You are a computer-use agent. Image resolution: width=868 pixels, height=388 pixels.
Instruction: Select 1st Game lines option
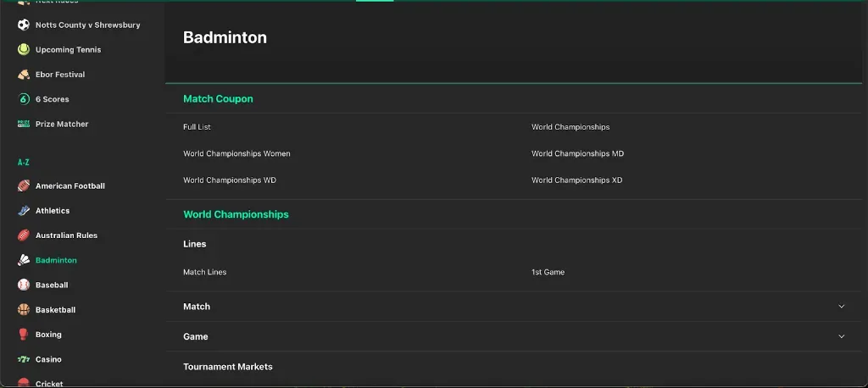pos(548,273)
